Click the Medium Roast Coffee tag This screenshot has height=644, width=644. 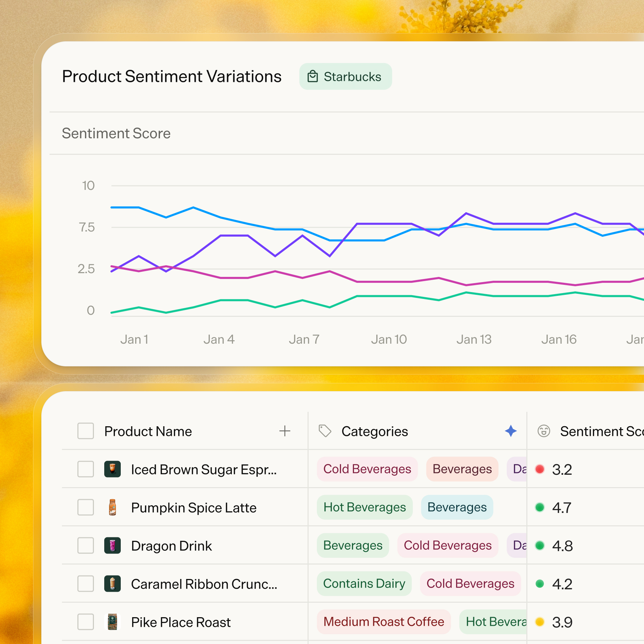(x=384, y=622)
